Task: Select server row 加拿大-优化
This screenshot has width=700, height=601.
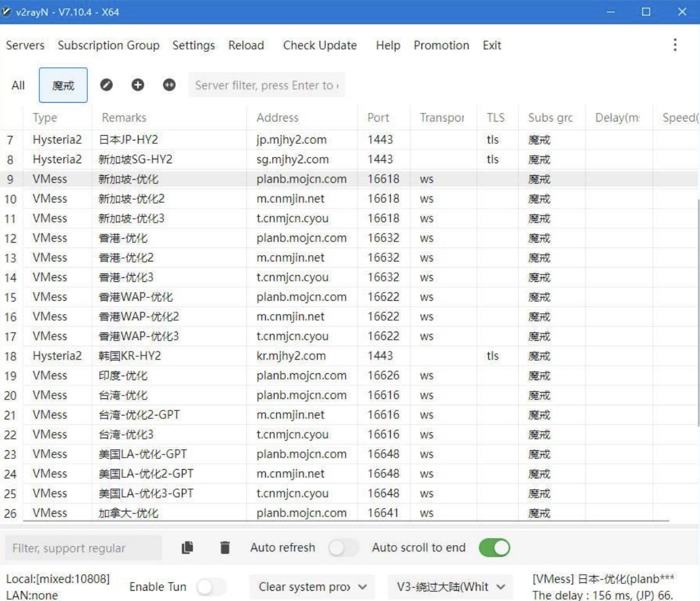Action: click(349, 513)
